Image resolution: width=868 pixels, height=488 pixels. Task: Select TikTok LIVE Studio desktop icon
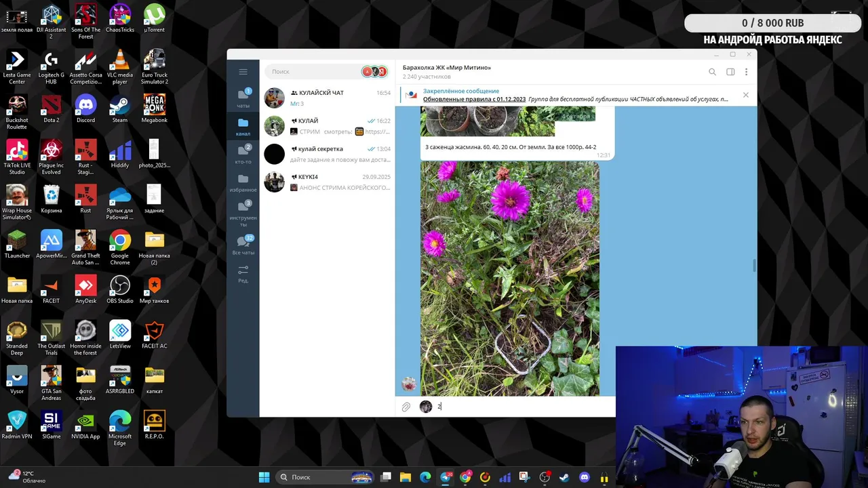(x=17, y=157)
